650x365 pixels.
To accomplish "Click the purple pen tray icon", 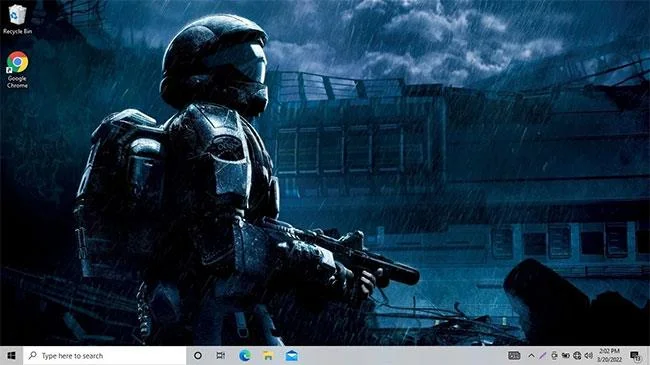I will pyautogui.click(x=543, y=355).
